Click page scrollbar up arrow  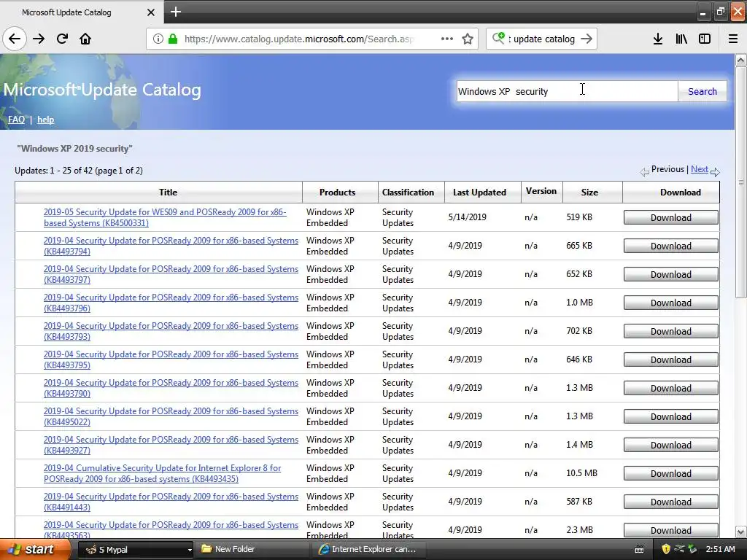(x=741, y=60)
